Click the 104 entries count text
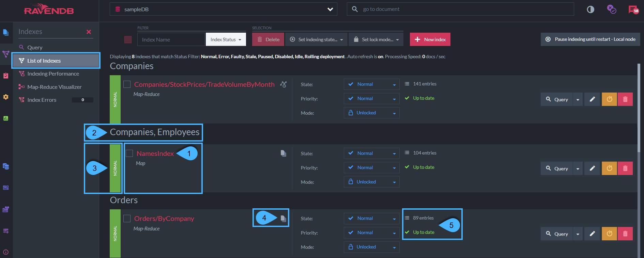 click(425, 153)
